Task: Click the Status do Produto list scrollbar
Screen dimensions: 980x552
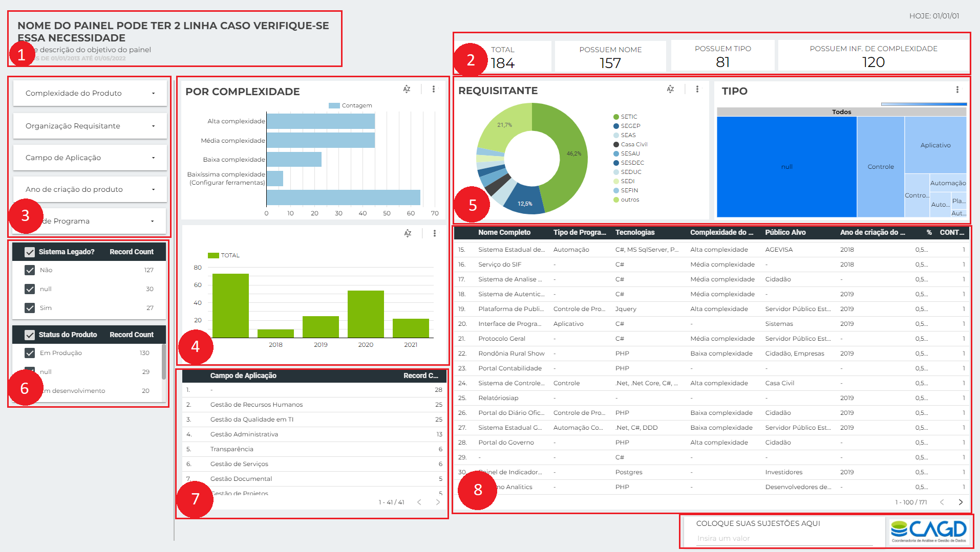Action: click(x=164, y=362)
